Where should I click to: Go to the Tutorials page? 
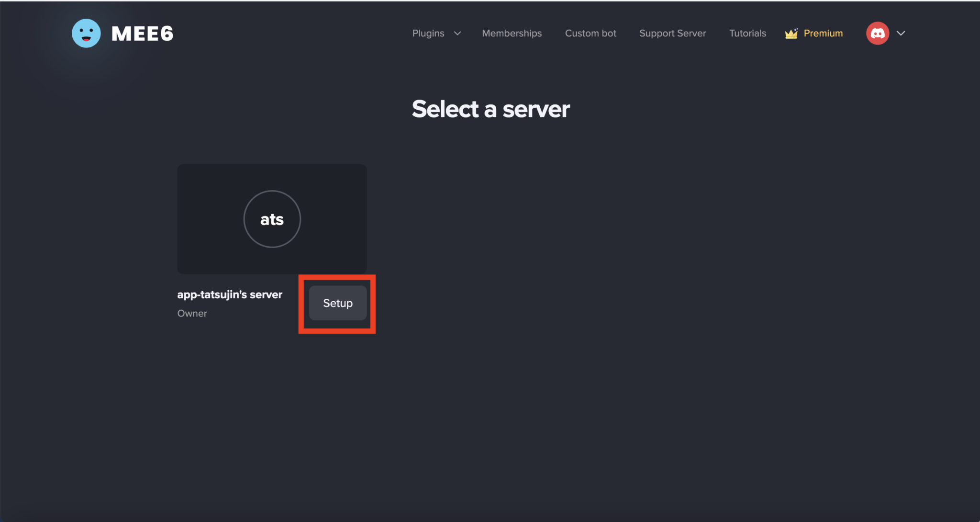[747, 33]
